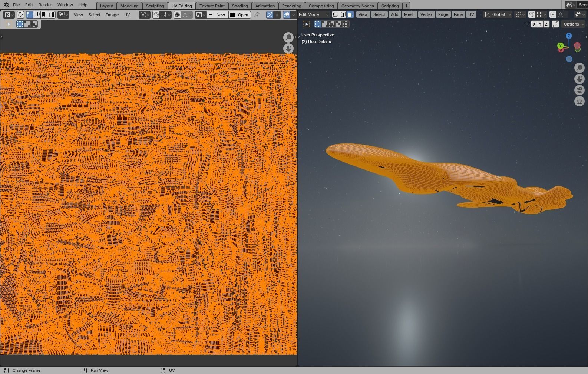Switch to the Geometry Nodes workspace tab
The width and height of the screenshot is (588, 374).
(x=357, y=6)
